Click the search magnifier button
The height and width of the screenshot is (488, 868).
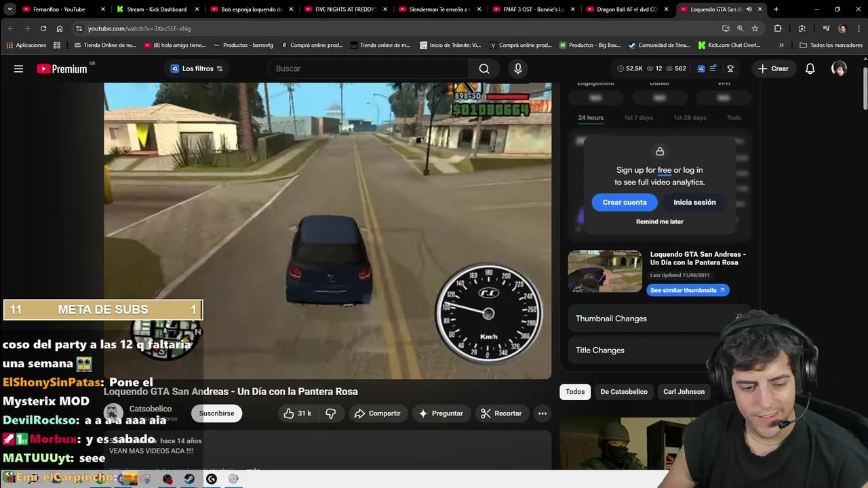point(484,68)
